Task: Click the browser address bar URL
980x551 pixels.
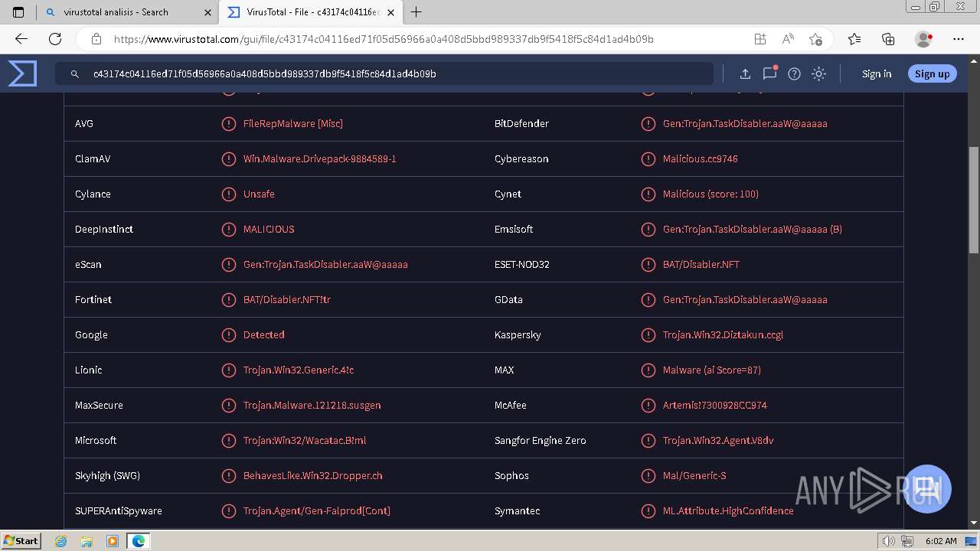Action: click(x=384, y=39)
